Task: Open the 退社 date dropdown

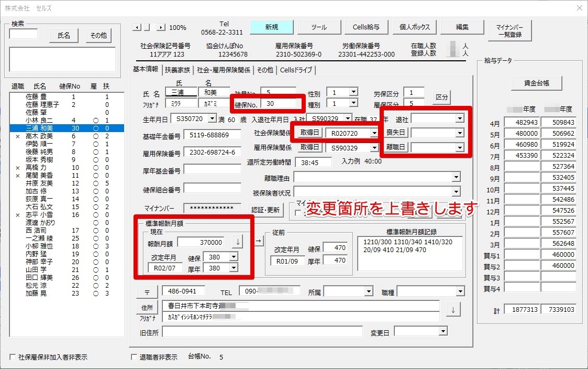Action: [x=460, y=119]
